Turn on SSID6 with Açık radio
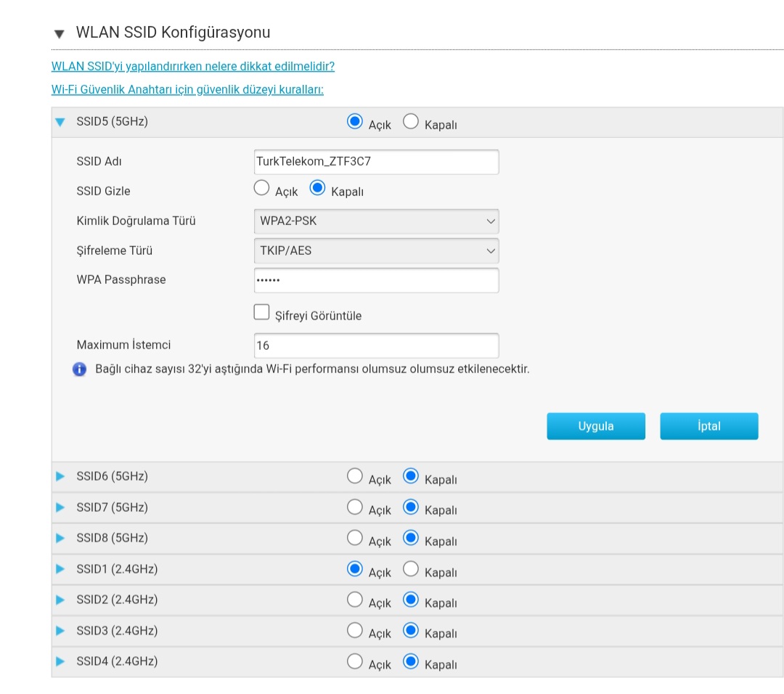The image size is (784, 694). pos(354,476)
